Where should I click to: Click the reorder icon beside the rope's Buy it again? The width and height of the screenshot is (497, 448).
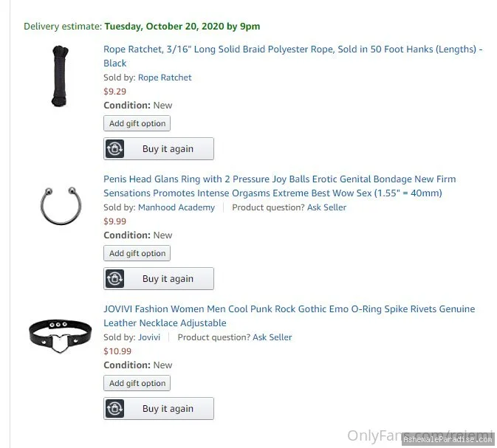point(114,148)
